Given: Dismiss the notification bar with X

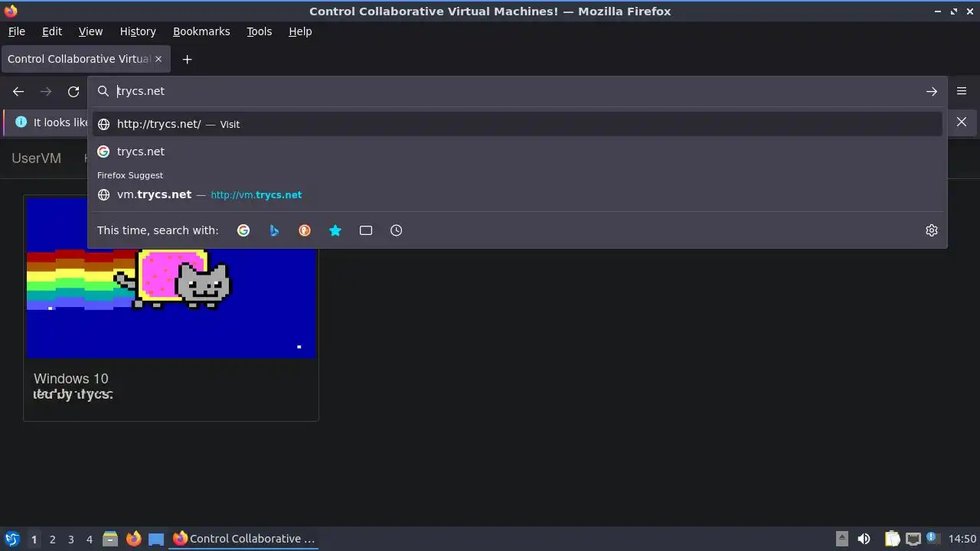Looking at the screenshot, I should pyautogui.click(x=962, y=122).
